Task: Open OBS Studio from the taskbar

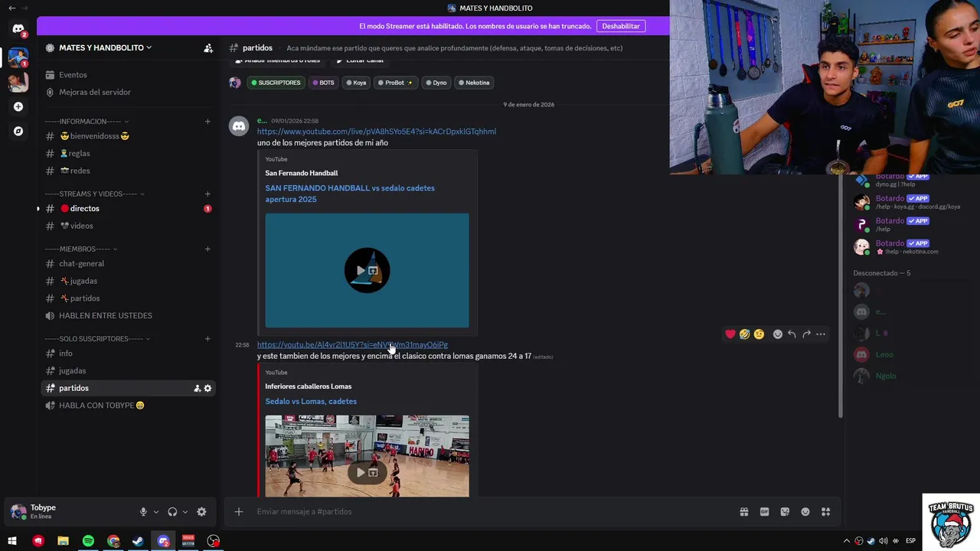Action: [x=214, y=541]
